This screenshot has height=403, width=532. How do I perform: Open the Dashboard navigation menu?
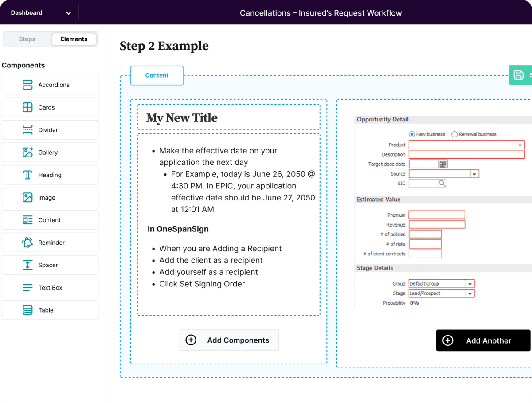39,12
